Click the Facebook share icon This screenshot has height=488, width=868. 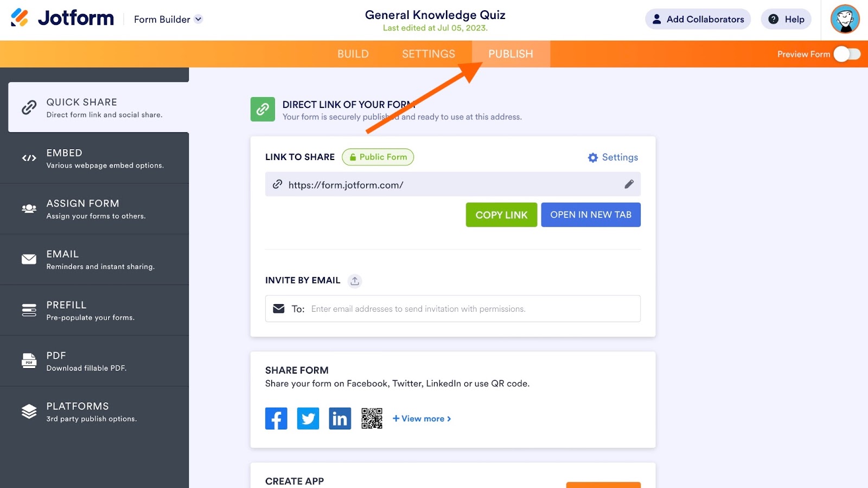click(x=276, y=419)
